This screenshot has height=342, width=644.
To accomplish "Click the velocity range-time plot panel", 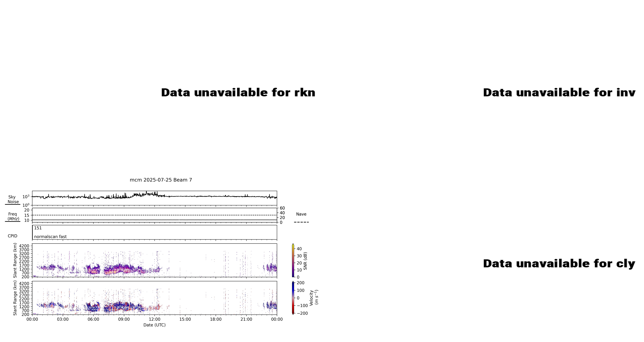I will (154, 298).
